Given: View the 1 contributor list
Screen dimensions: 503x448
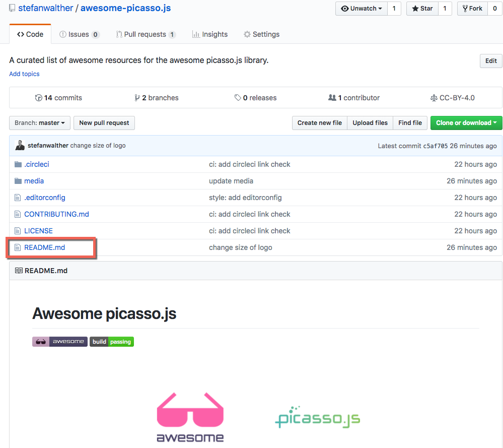Looking at the screenshot, I should point(354,98).
